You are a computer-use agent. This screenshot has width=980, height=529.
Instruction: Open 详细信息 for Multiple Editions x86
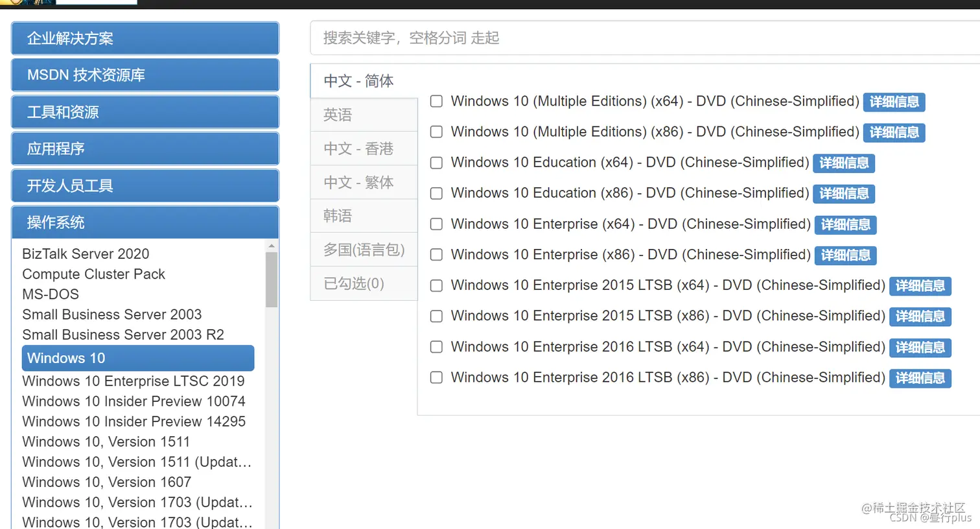(x=894, y=132)
